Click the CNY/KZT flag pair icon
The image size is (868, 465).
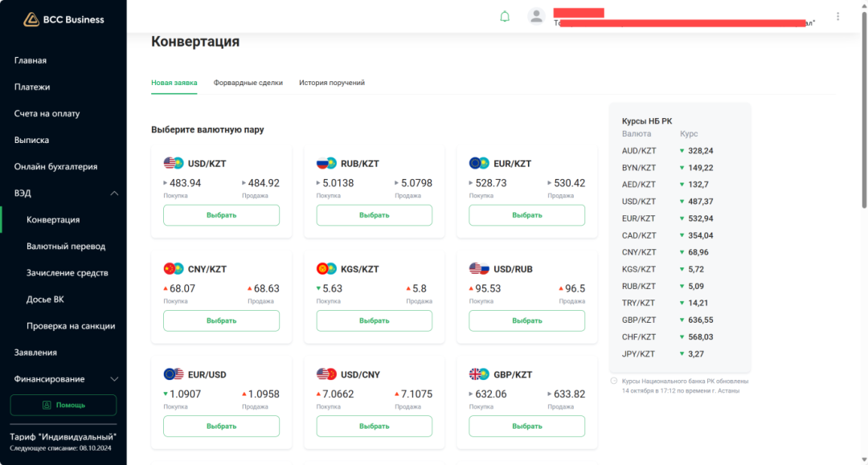click(173, 269)
